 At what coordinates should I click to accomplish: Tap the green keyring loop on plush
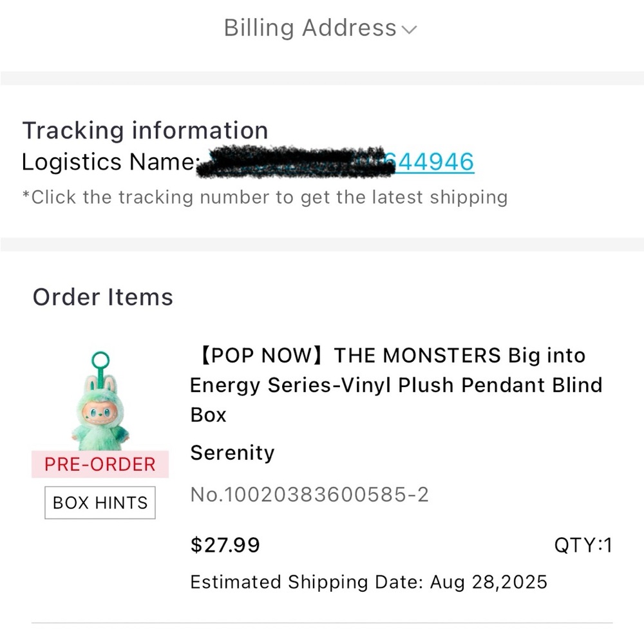pos(100,361)
